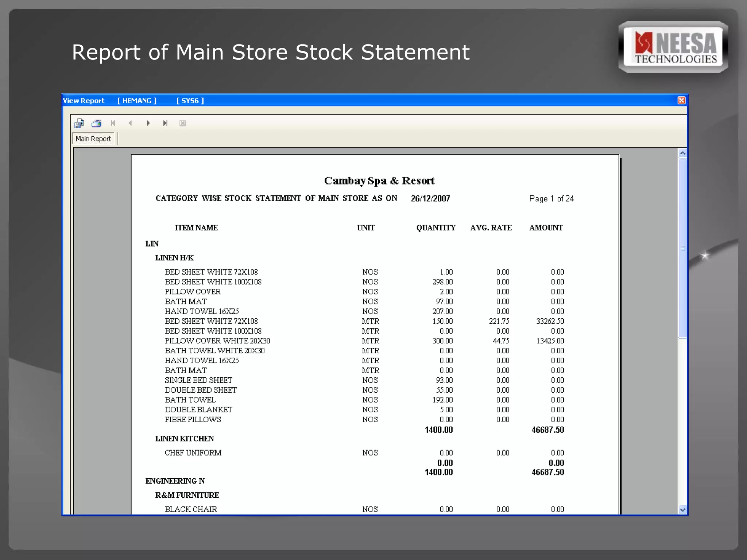Click the FIBRE PILLOWS item
Viewport: 747px width, 560px height.
[x=193, y=419]
